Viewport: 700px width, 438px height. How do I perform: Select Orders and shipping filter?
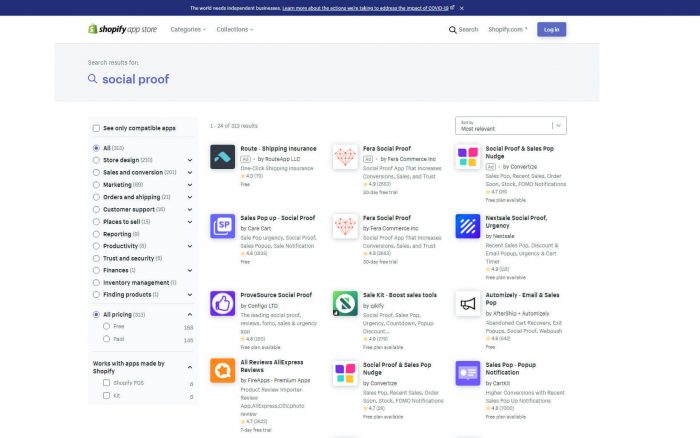[x=96, y=197]
